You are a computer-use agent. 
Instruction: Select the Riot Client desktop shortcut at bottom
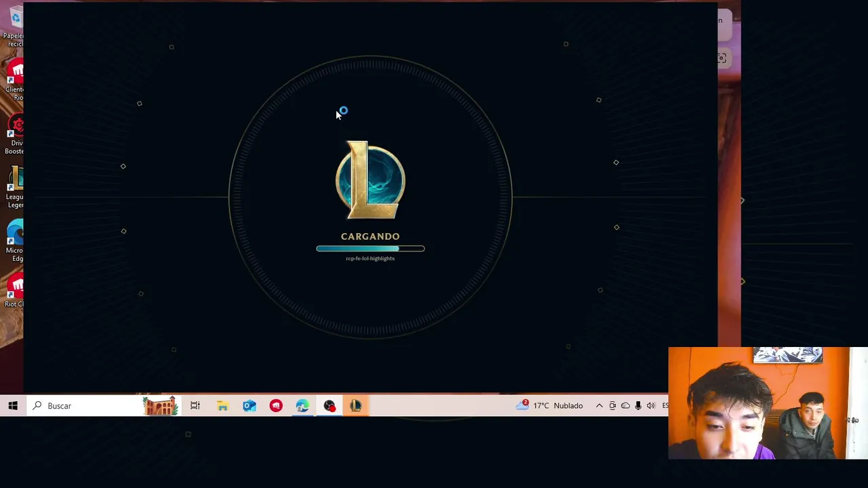pyautogui.click(x=14, y=291)
